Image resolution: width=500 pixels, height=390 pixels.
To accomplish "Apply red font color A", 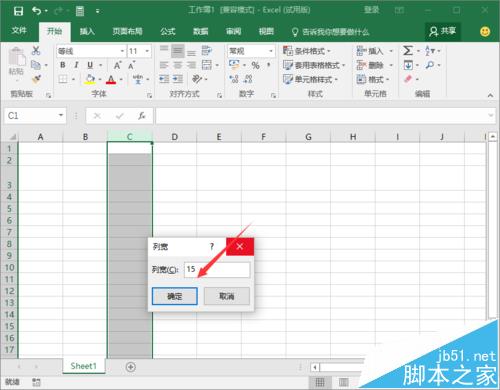I will pos(111,79).
